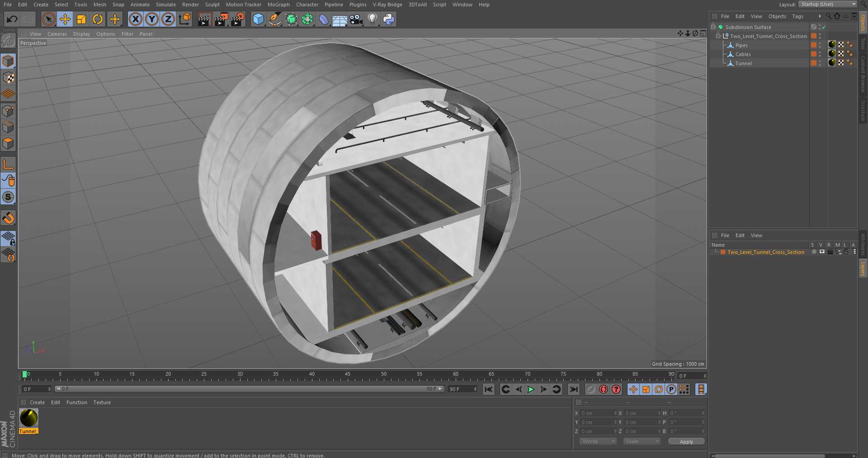
Task: Open the Python script icon
Action: pyautogui.click(x=388, y=19)
